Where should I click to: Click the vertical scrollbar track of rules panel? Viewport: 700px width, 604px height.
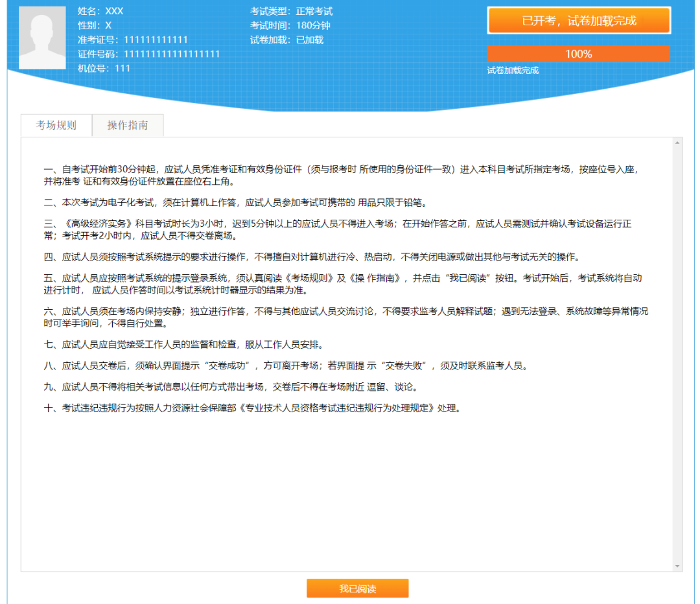click(677, 350)
